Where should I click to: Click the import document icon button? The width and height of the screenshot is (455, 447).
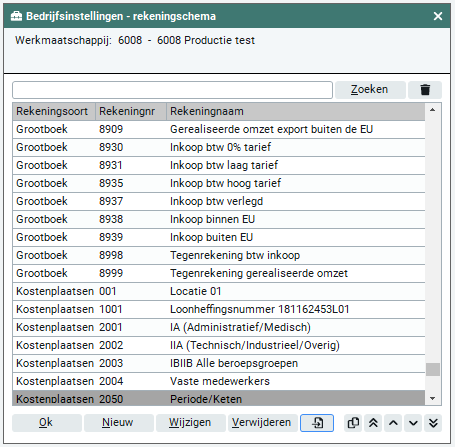point(317,423)
